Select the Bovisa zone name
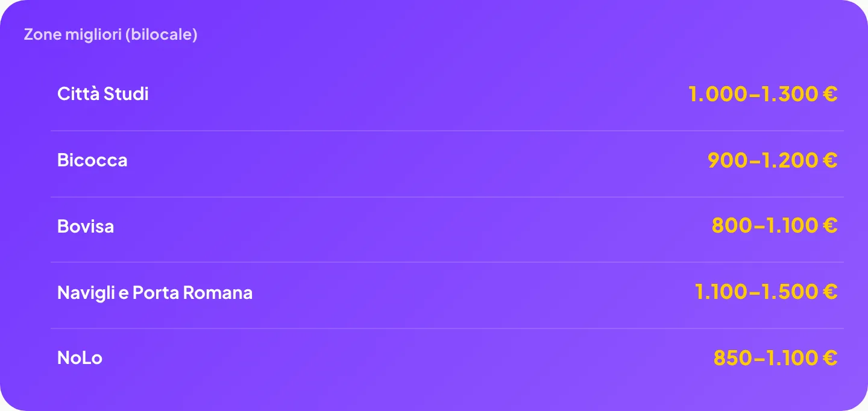 (86, 227)
